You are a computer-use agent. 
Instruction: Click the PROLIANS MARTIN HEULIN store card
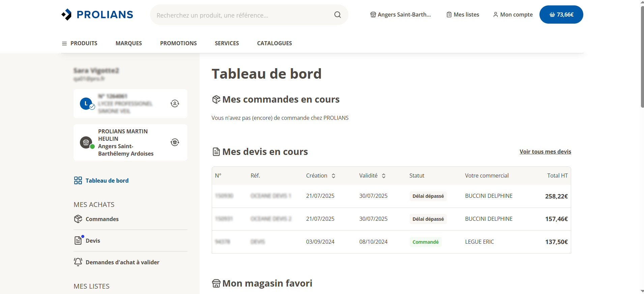(130, 142)
